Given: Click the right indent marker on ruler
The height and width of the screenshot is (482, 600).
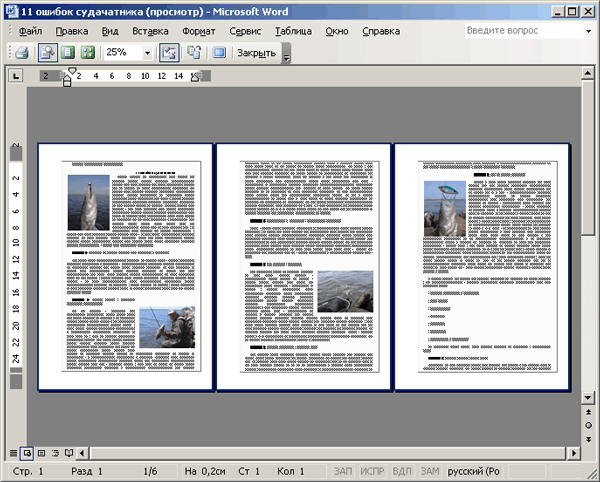Looking at the screenshot, I should (195, 77).
